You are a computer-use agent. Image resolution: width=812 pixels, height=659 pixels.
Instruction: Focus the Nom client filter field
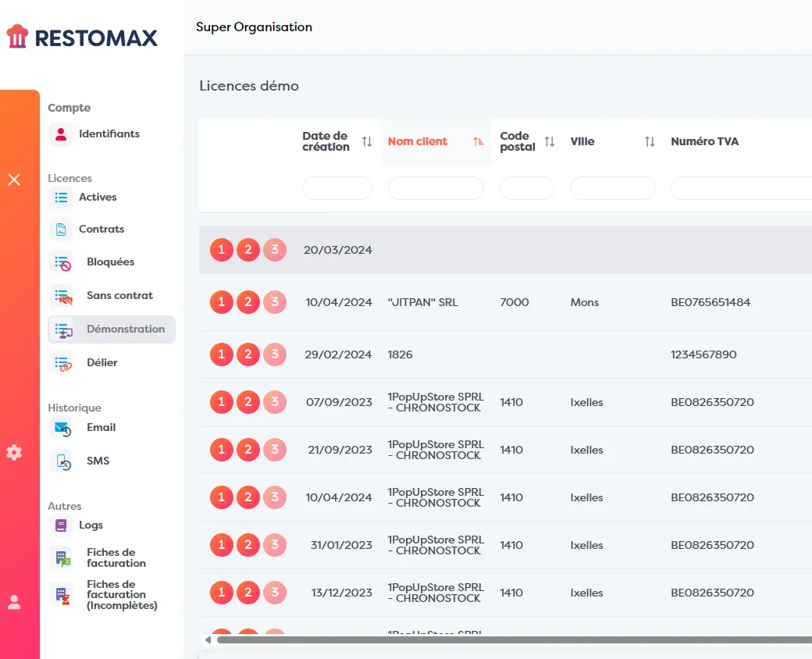tap(436, 188)
